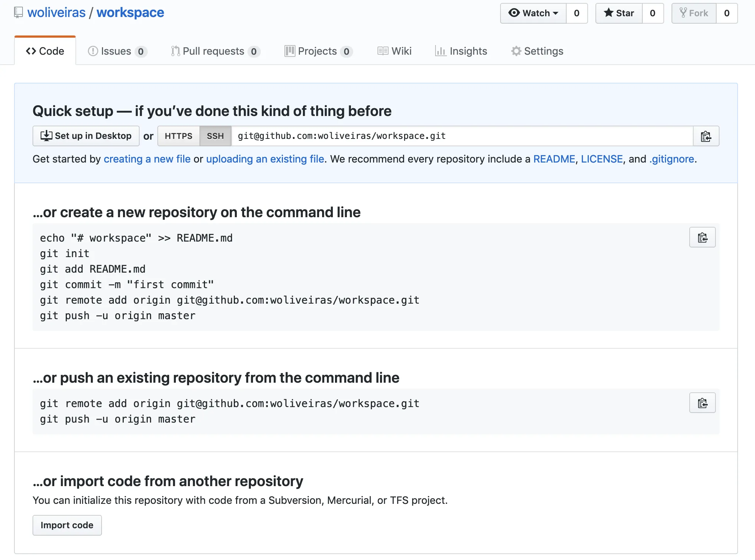
Task: Click the copy SSH URL button
Action: [706, 136]
